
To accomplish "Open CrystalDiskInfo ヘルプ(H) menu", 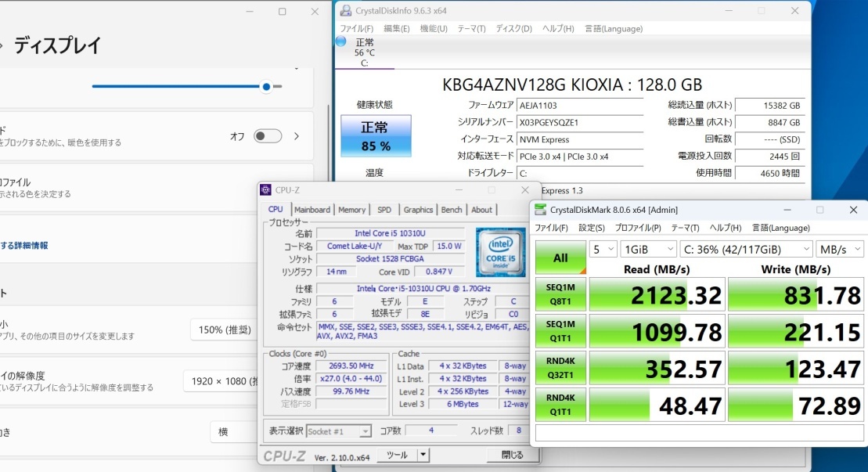I will [558, 29].
